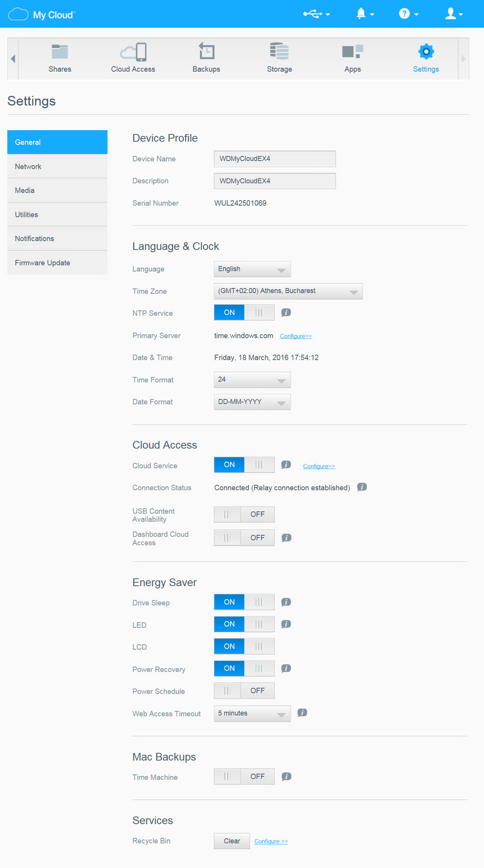
Task: Click Configure link for Recycle Bin
Action: [x=271, y=841]
